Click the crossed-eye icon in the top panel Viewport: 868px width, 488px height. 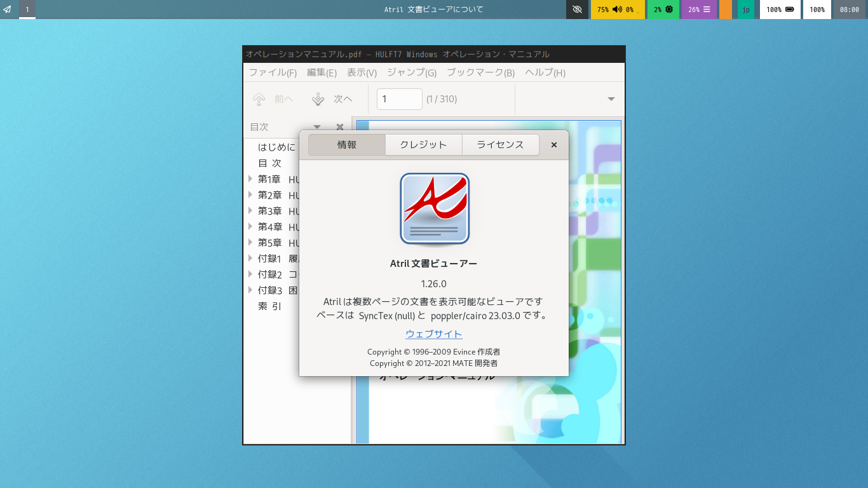click(577, 10)
